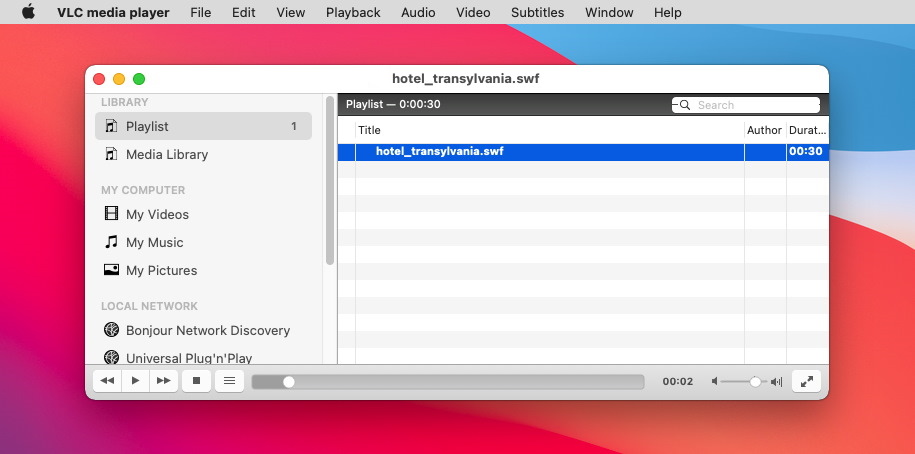Click the volume slider knob
This screenshot has width=915, height=454.
click(x=755, y=382)
